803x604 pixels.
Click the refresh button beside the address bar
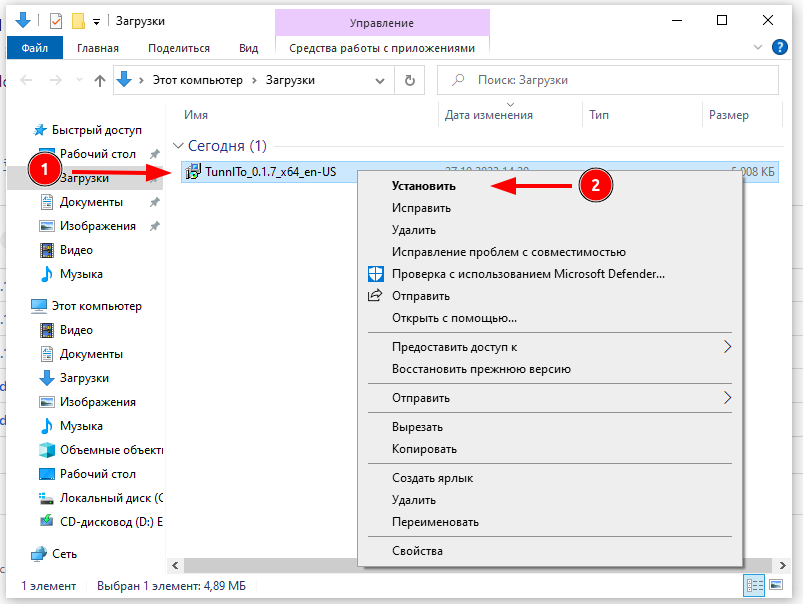click(408, 81)
